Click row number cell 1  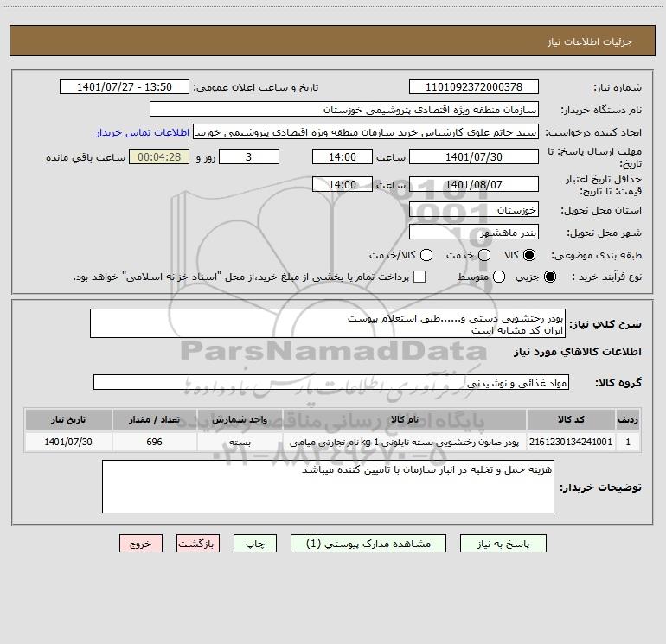pyautogui.click(x=628, y=442)
